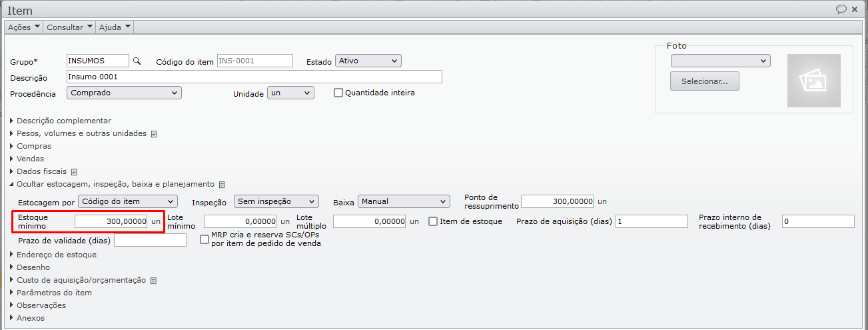Viewport: 868px width, 330px height.
Task: Click the Lote múltiplo value field
Action: (369, 221)
